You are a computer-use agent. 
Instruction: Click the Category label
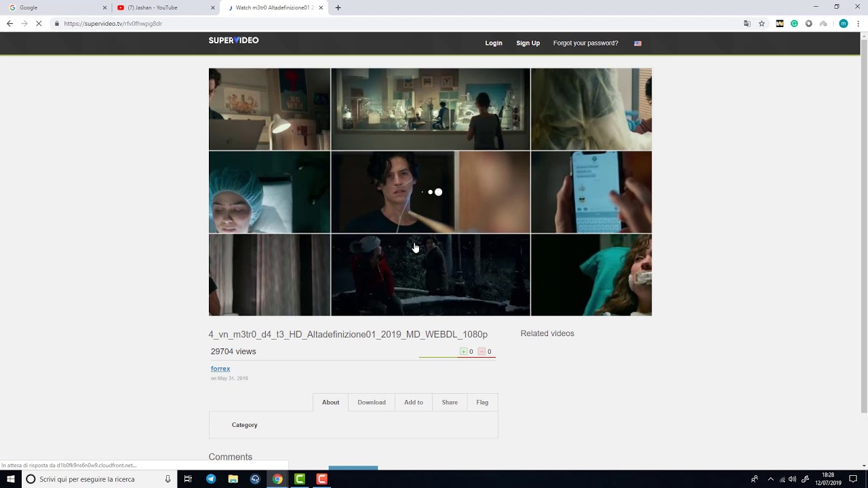[245, 425]
